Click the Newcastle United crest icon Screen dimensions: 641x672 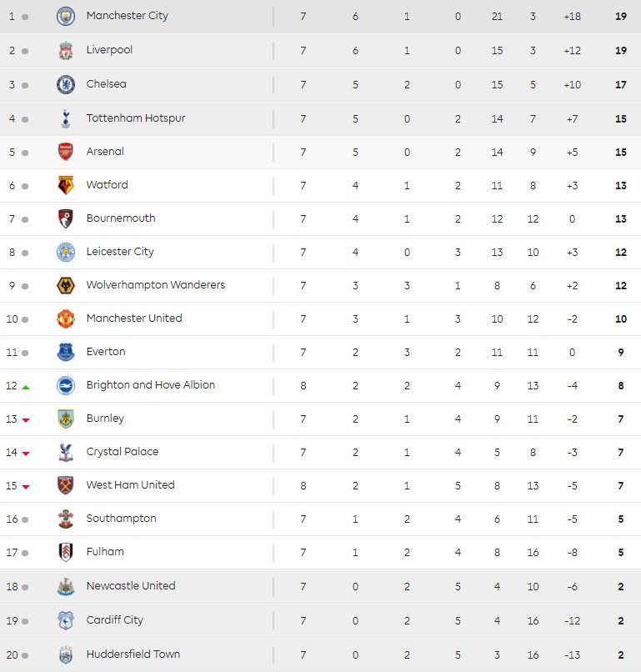tap(65, 586)
